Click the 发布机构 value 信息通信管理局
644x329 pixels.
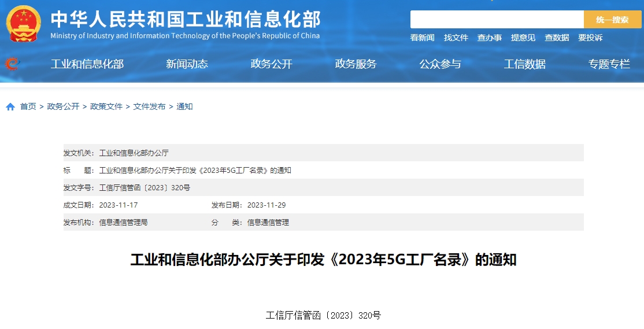123,222
